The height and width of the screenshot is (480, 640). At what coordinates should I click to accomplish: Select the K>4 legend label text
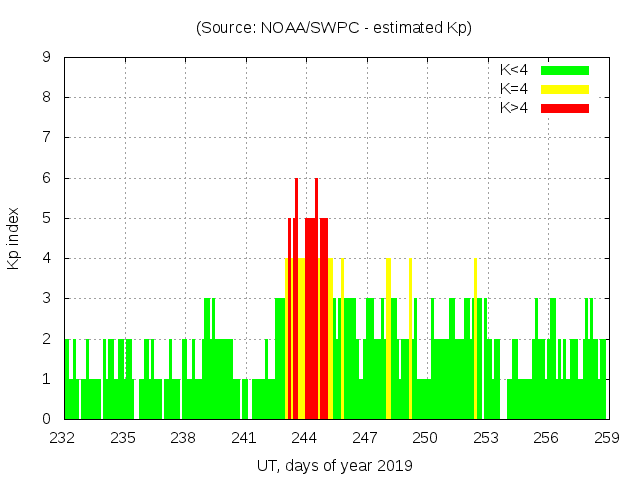(x=515, y=107)
